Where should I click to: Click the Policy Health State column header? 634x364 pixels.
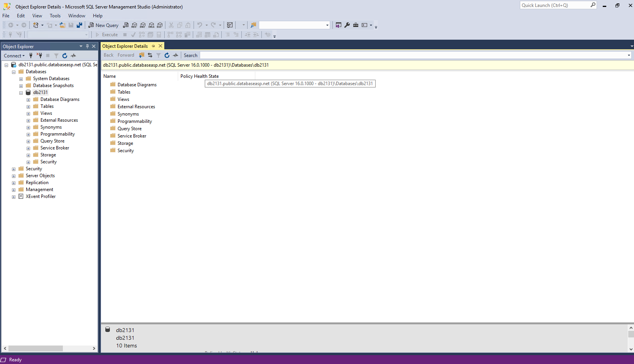pos(216,76)
